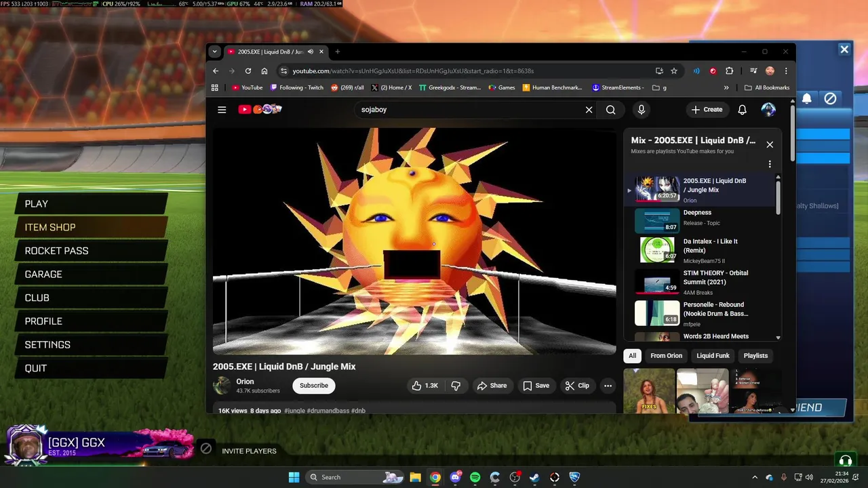Open the All Bookmarks folder
Viewport: 868px width, 488px height.
(767, 87)
